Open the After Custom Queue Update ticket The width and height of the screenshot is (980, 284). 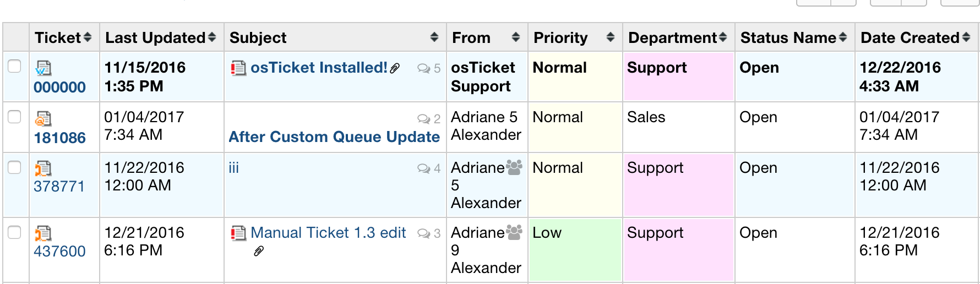334,137
